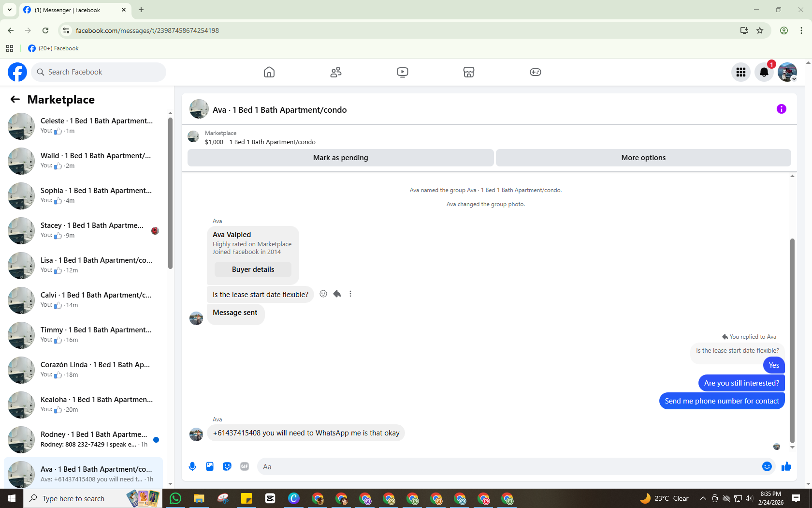Open the Windows notification center

tap(796, 498)
